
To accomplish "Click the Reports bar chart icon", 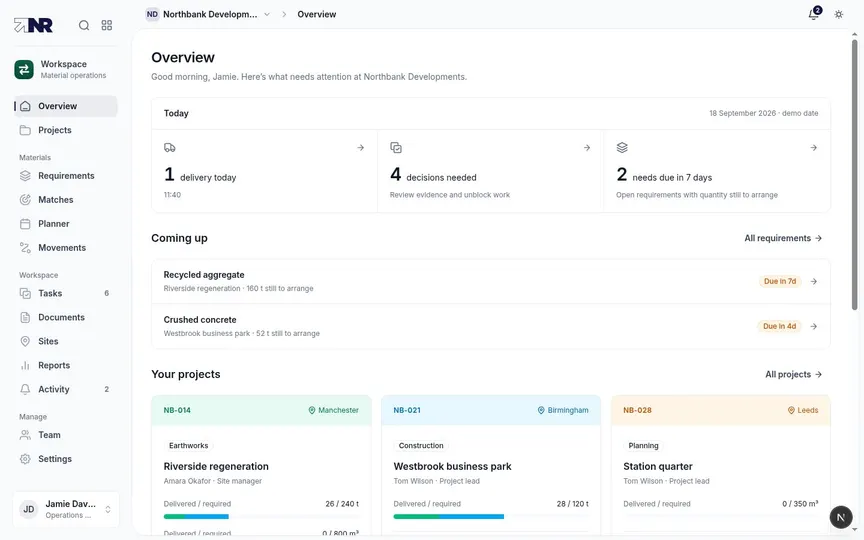I will coord(25,365).
